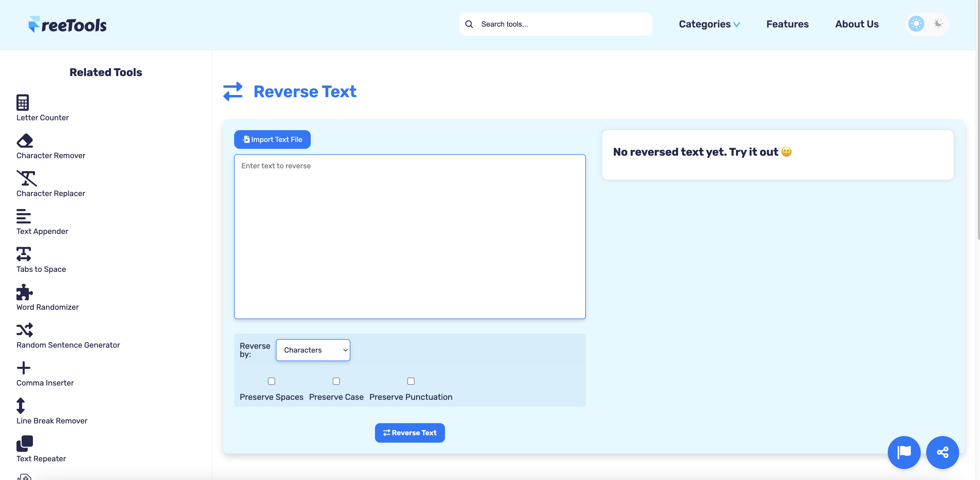Click inside the text reverse input area

click(409, 236)
